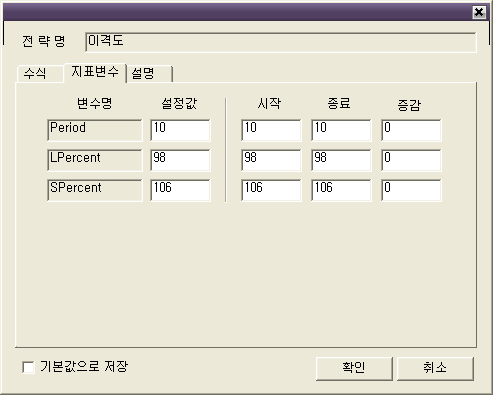The image size is (493, 395).
Task: Click the LPercent variable name field
Action: (x=95, y=160)
